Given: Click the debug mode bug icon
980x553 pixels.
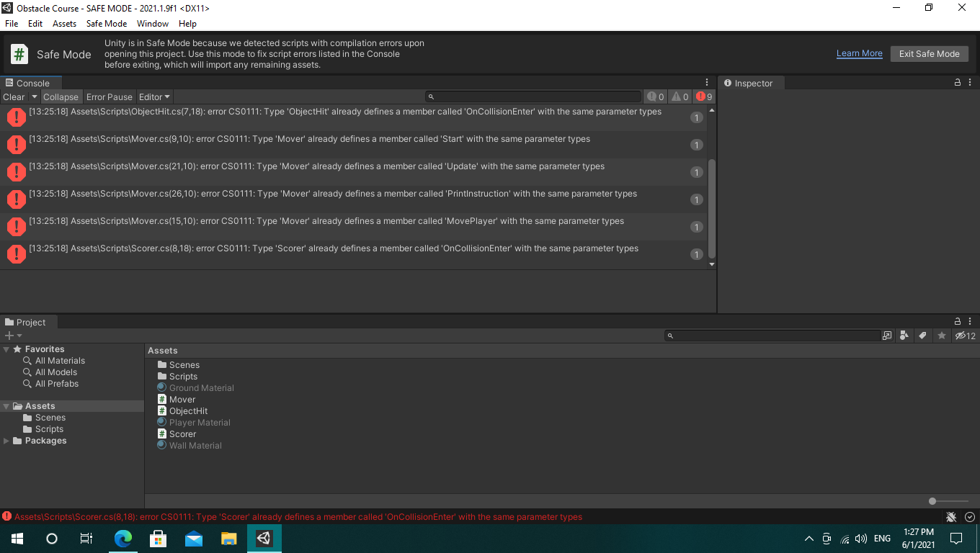Looking at the screenshot, I should pos(951,517).
